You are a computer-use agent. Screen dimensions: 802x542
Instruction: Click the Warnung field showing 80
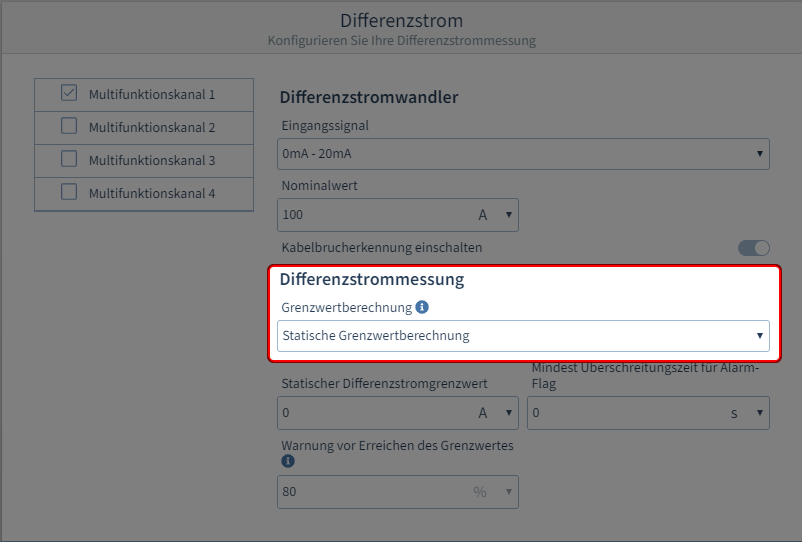370,491
